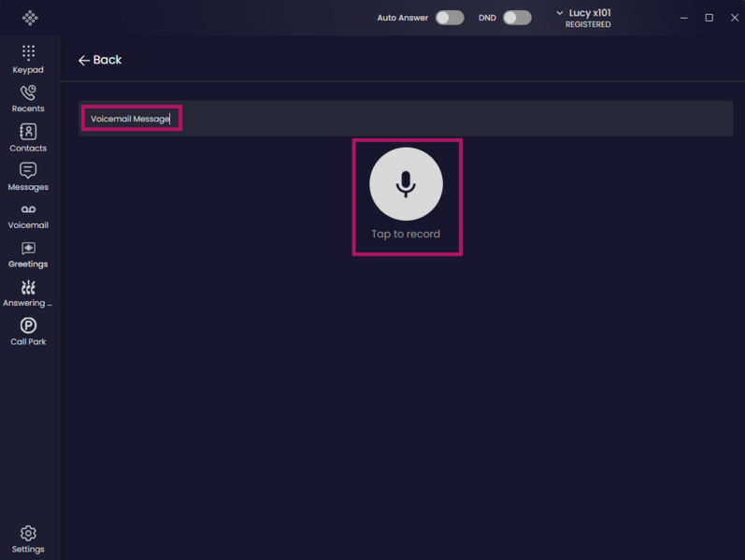Maximize the application window
This screenshot has width=745, height=560.
click(709, 18)
